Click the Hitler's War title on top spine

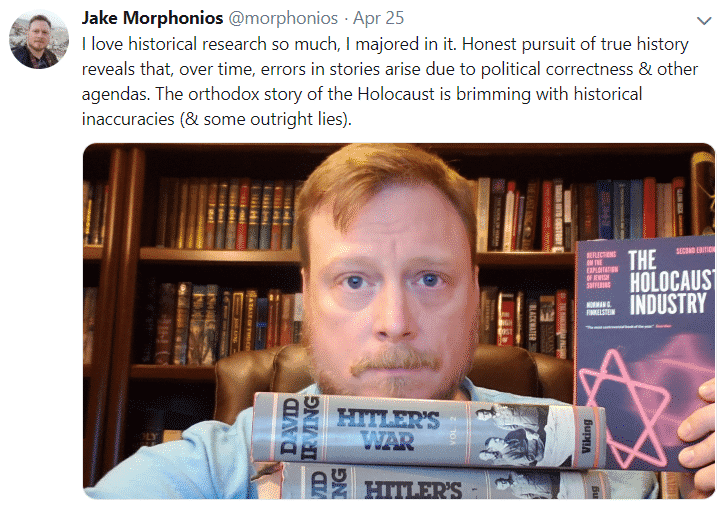click(x=388, y=429)
